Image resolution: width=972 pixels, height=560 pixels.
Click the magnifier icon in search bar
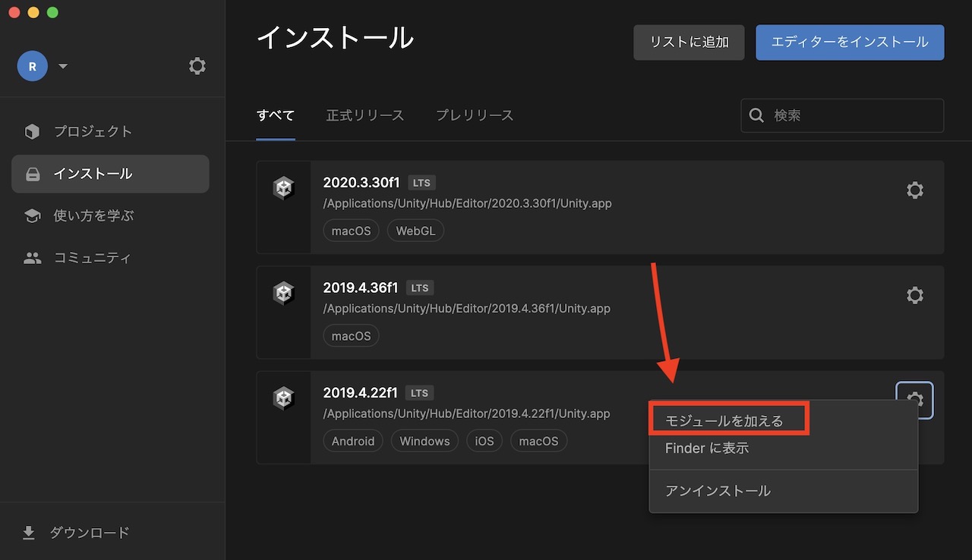tap(756, 115)
